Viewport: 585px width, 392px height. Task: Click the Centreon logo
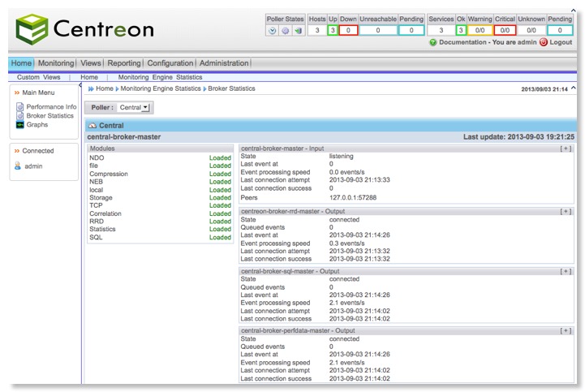[x=84, y=30]
